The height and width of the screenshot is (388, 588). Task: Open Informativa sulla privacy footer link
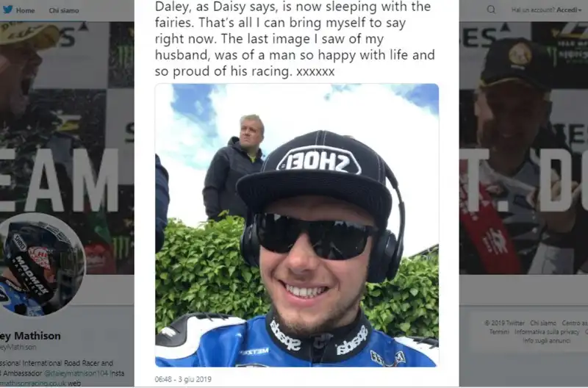[547, 331]
